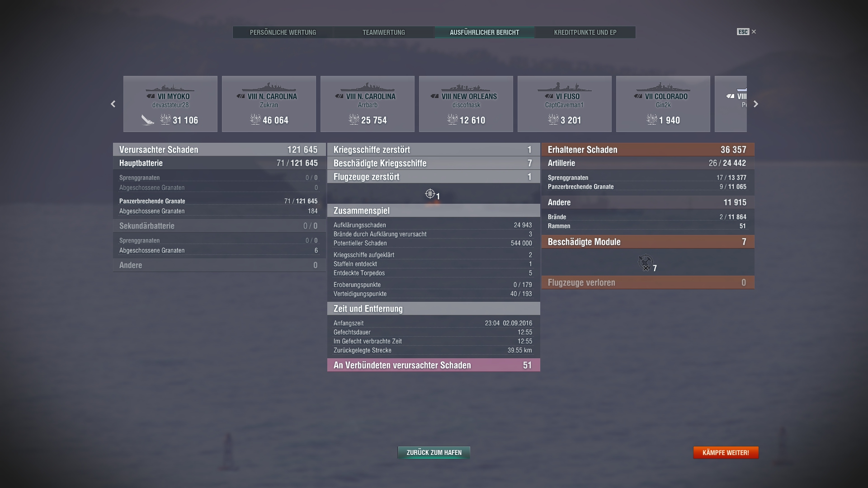Open Kreditpunkte und EP tab
The width and height of the screenshot is (868, 488).
tap(585, 33)
